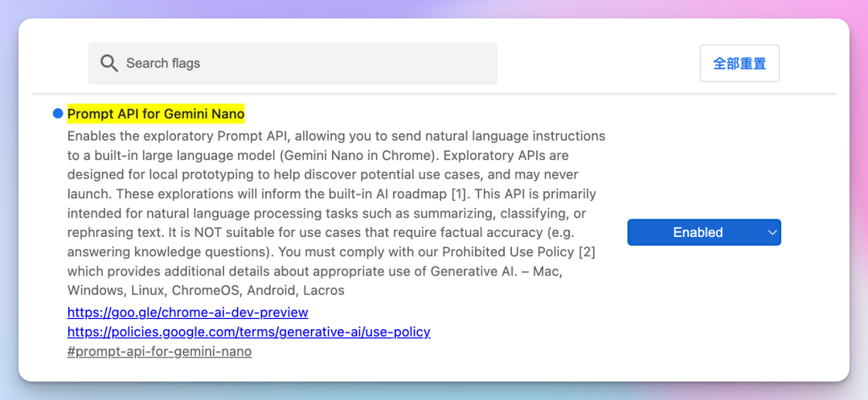Click the text line starting 'Enables the exploratory Prompt API'
Screen dimensions: 868x400
(337, 136)
